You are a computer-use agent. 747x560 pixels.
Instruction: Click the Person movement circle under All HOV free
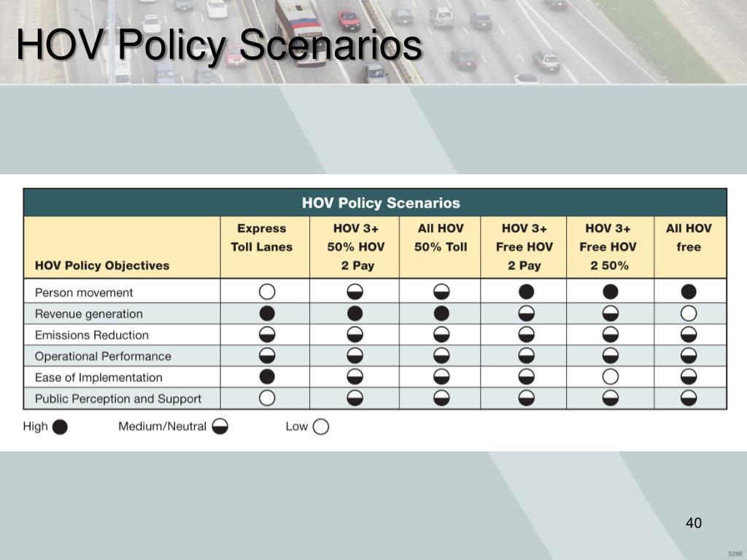(x=689, y=292)
